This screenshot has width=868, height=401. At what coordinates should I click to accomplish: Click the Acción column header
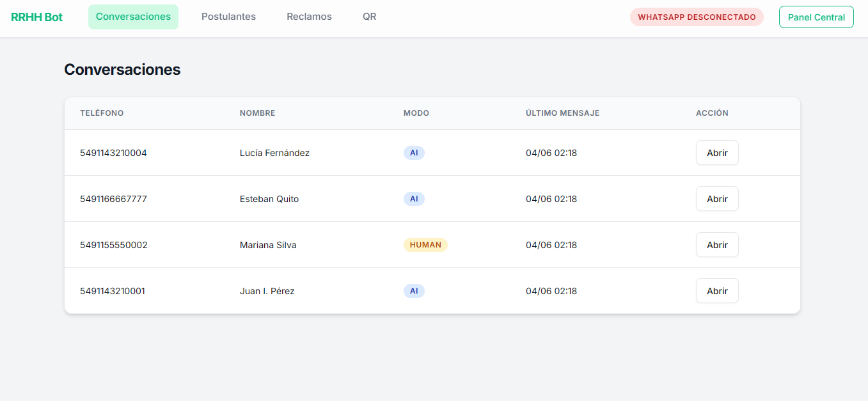point(712,113)
